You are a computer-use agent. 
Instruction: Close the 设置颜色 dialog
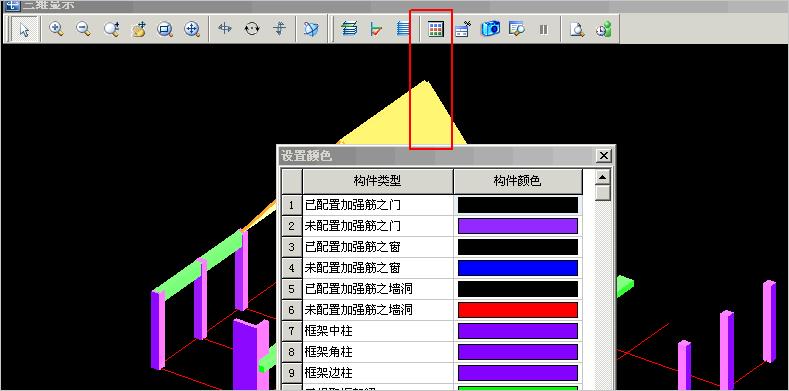click(x=604, y=156)
